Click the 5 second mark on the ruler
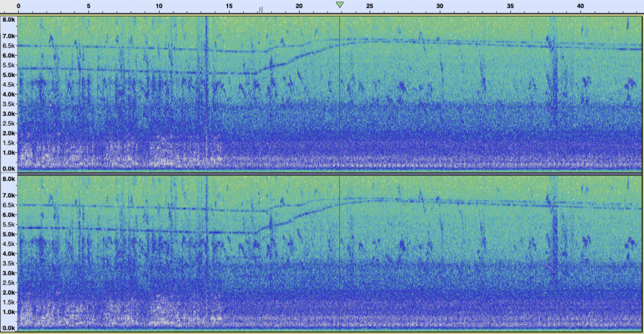 click(x=89, y=6)
